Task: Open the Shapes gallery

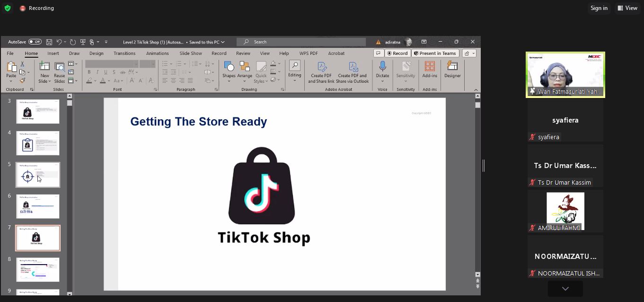Action: coord(229,72)
